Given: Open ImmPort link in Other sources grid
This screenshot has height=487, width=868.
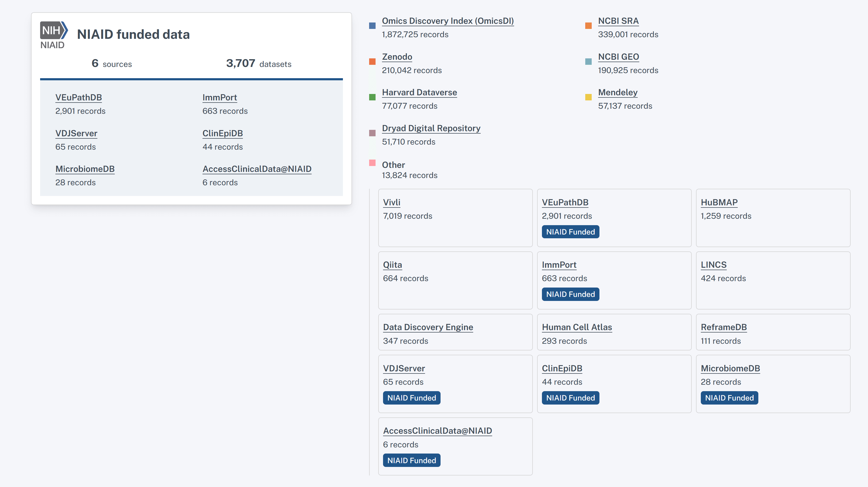Looking at the screenshot, I should [559, 265].
